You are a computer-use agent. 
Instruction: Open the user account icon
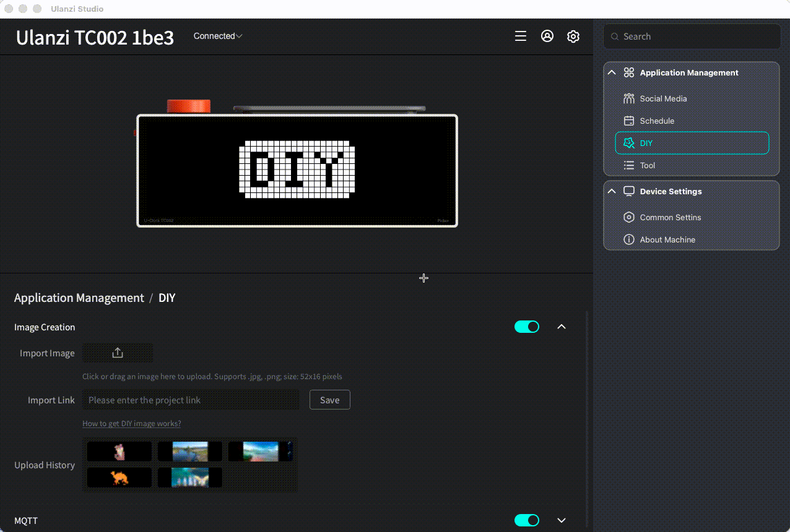pos(547,36)
